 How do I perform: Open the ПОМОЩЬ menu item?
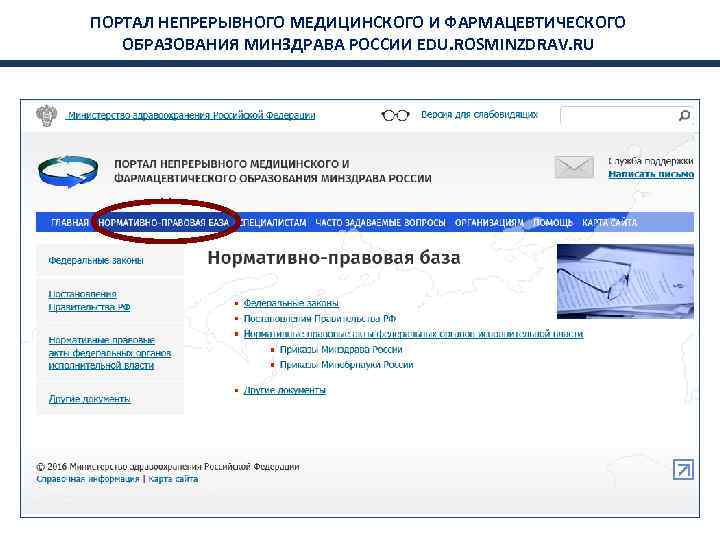[x=553, y=222]
